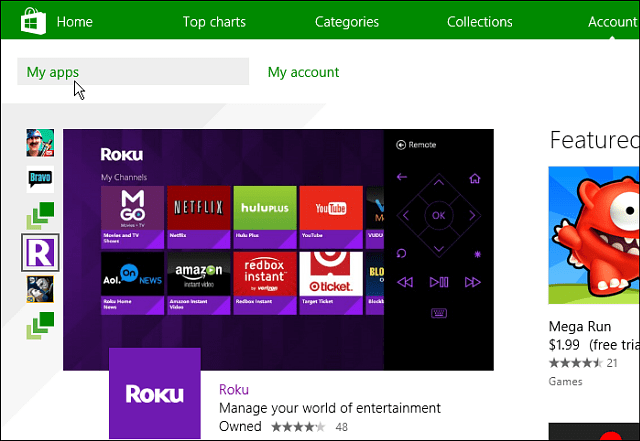Tap the remote's down chevron

[439, 249]
